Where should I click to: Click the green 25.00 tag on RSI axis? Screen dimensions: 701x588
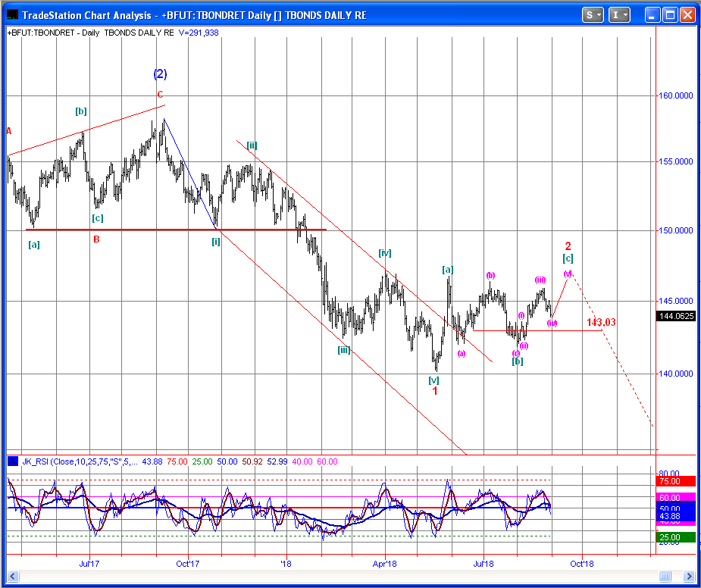pos(676,537)
